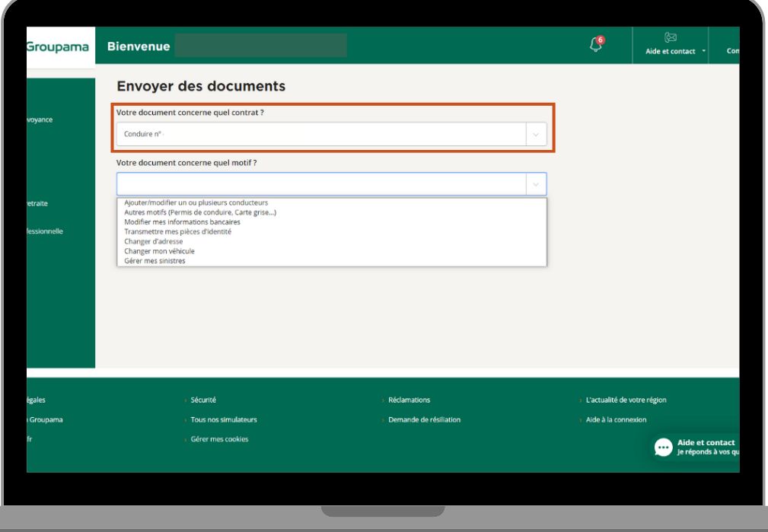The height and width of the screenshot is (532, 768).
Task: Select Ajouter/modifier un ou plusieurs conducteurs option
Action: pyautogui.click(x=196, y=202)
